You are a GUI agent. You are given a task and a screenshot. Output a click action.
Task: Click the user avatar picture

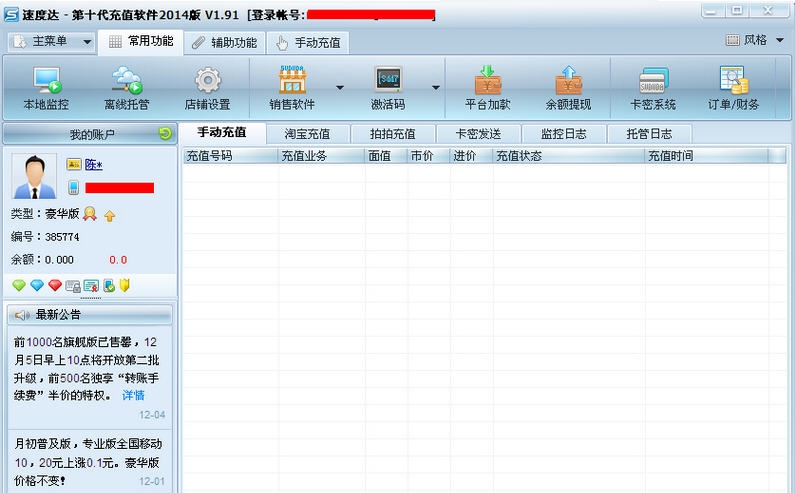[x=34, y=176]
